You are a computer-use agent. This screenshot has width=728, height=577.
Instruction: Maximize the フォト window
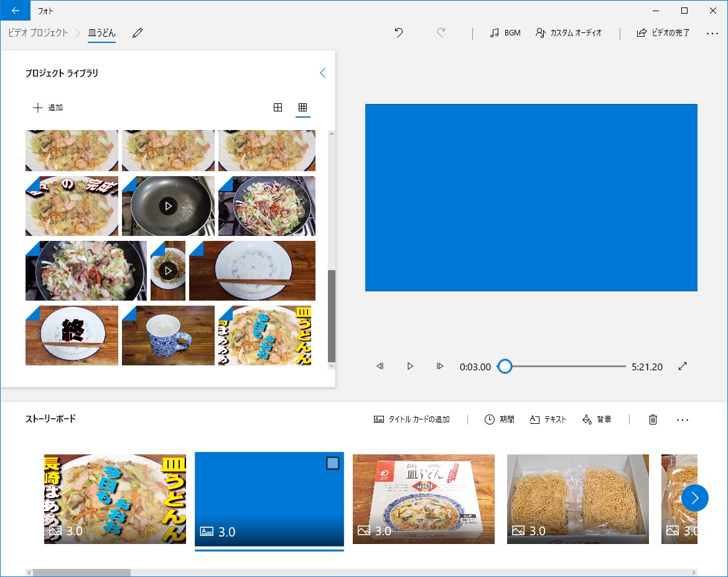pos(684,11)
